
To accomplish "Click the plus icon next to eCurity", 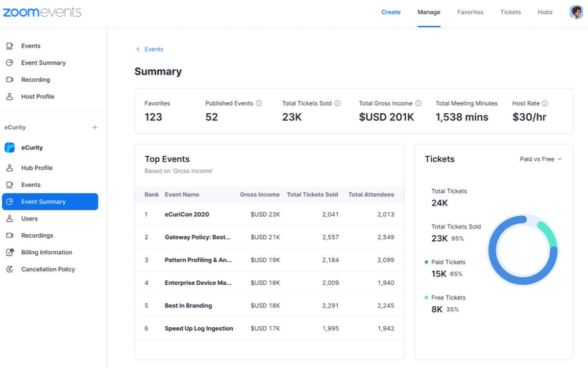I will coord(95,127).
